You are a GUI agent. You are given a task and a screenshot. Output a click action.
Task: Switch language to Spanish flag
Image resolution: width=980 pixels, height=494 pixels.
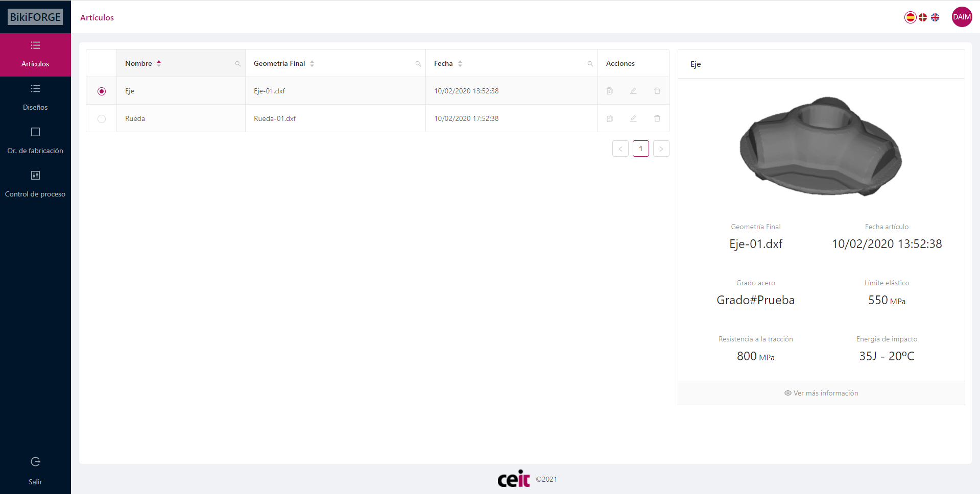click(x=910, y=17)
